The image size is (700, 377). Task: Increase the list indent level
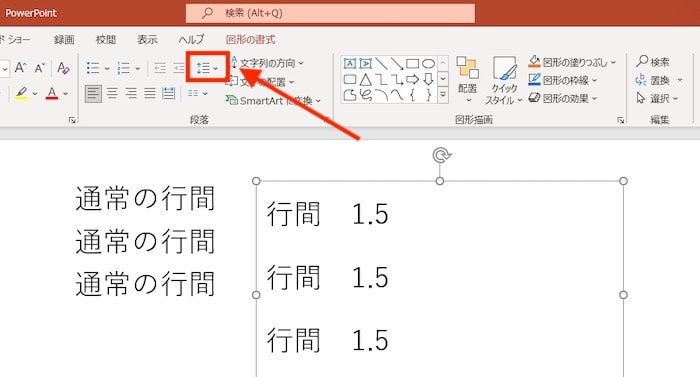point(179,68)
